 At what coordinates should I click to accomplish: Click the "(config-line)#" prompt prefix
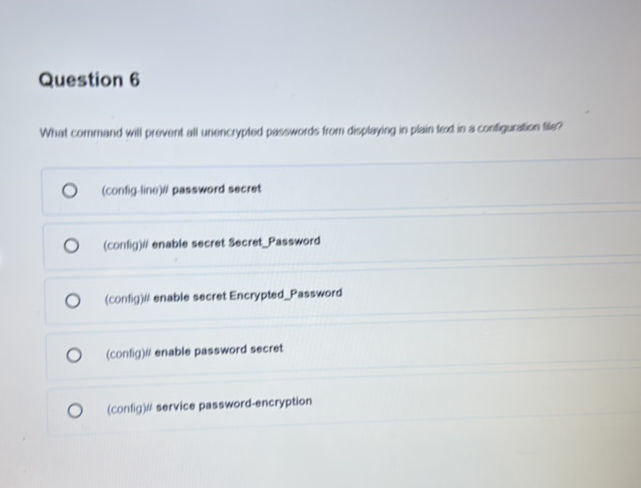coord(134,188)
